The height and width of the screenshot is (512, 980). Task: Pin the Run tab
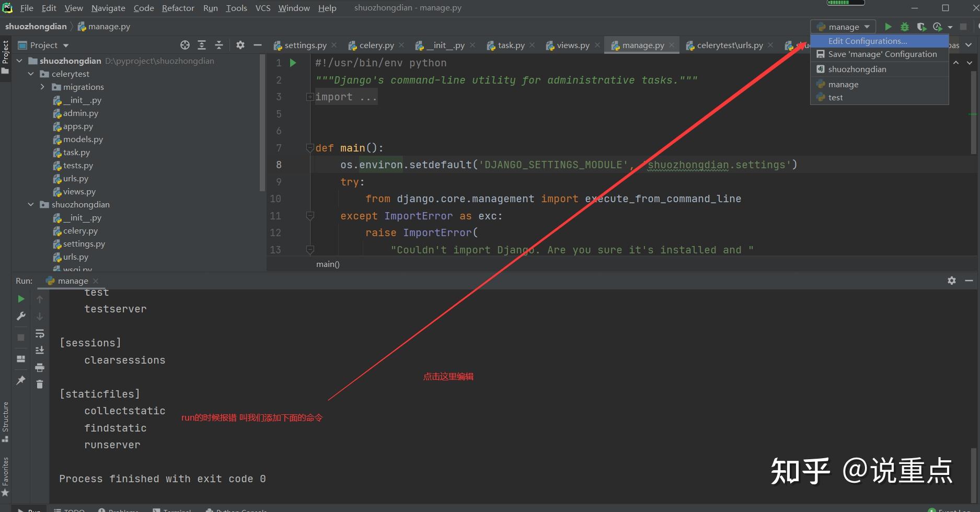pos(21,380)
